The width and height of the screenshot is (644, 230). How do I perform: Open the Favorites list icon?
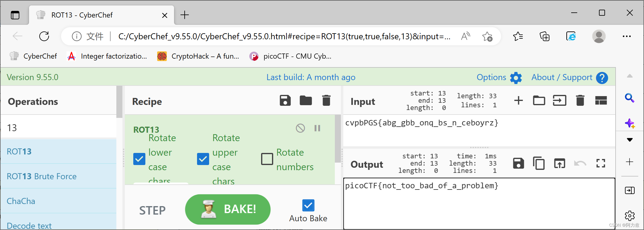tap(518, 37)
